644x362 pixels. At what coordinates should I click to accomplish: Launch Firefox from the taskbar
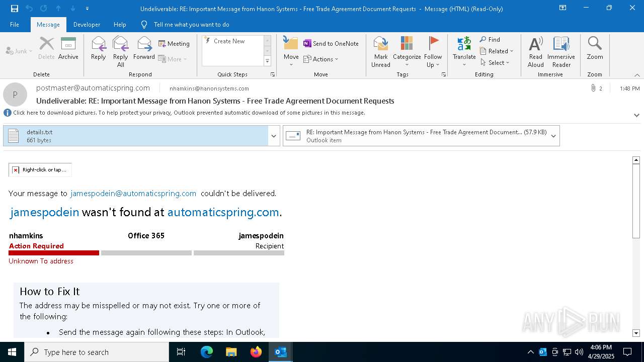point(256,352)
